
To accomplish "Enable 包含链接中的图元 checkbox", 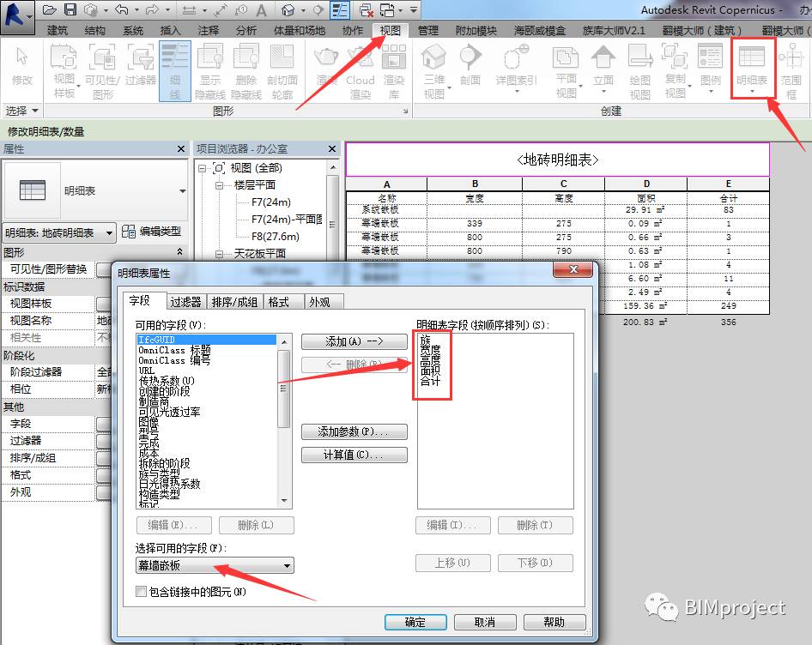I will pyautogui.click(x=141, y=591).
